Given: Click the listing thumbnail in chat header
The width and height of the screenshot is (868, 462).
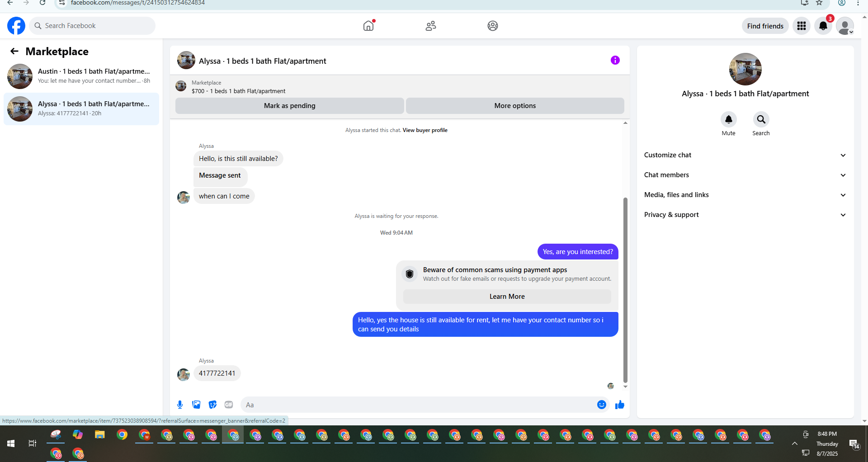Looking at the screenshot, I should click(x=186, y=60).
